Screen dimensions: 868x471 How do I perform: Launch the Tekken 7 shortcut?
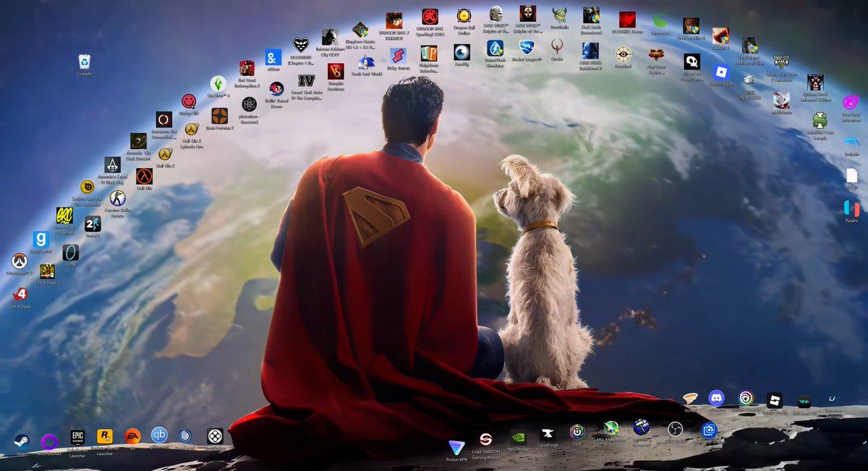coord(720,35)
